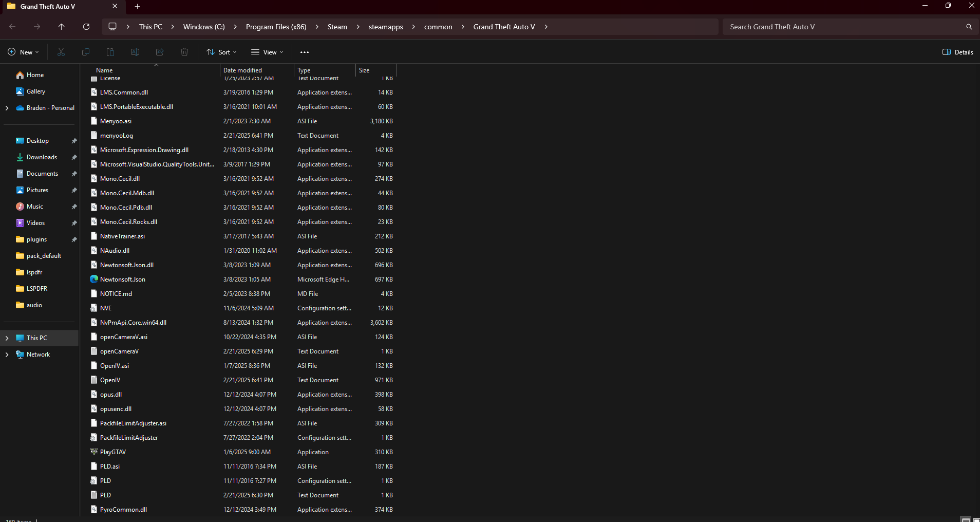Open the Sort dropdown menu
The height and width of the screenshot is (522, 980).
click(222, 52)
